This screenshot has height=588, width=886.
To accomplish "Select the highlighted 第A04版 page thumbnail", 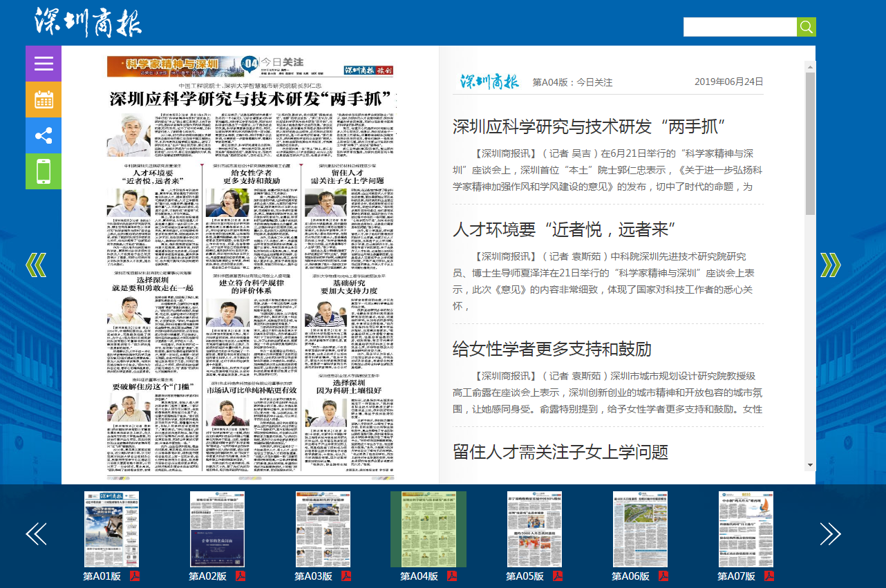I will click(x=428, y=529).
